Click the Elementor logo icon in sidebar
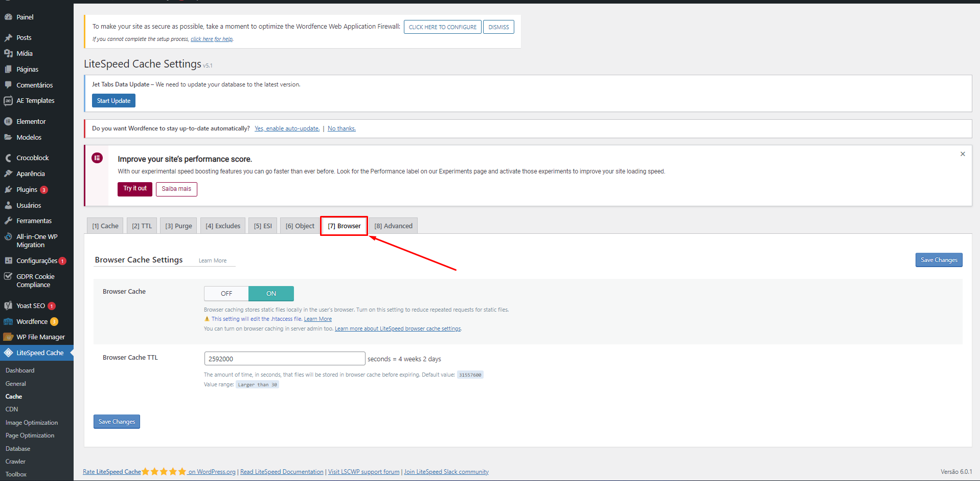The height and width of the screenshot is (481, 980). pos(8,121)
